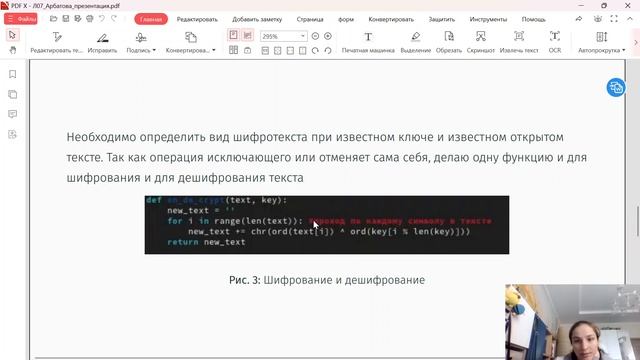
Task: Click the undo arrow icon
Action: click(102, 19)
